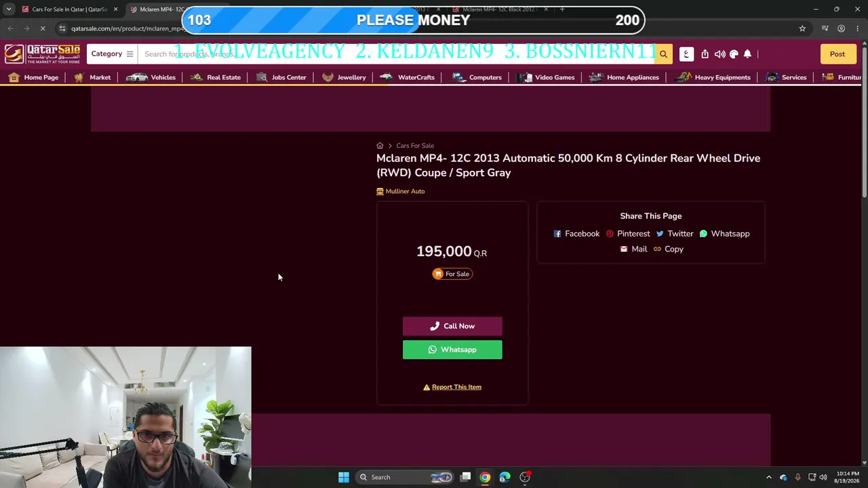Open the Services category

pos(785,77)
